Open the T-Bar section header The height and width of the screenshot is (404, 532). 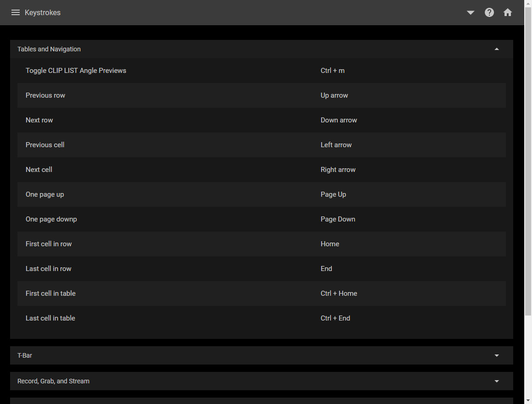pyautogui.click(x=262, y=355)
